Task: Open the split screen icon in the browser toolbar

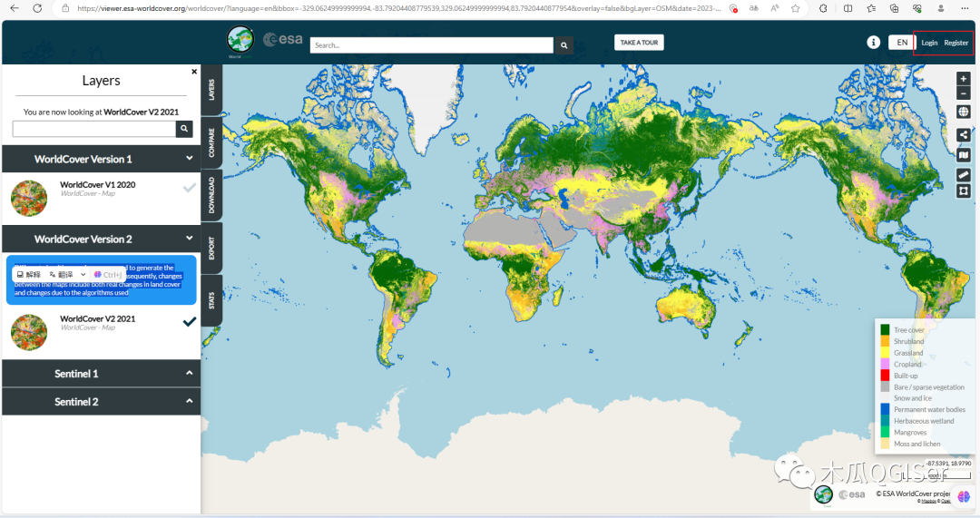Action: (848, 9)
